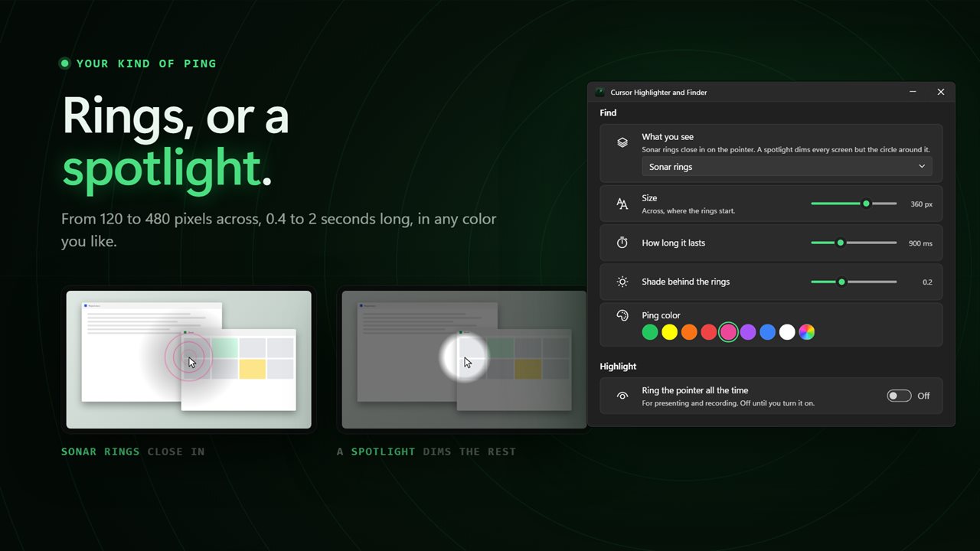This screenshot has width=980, height=551.
Task: Open the Sonar rings dropdown
Action: [x=787, y=167]
